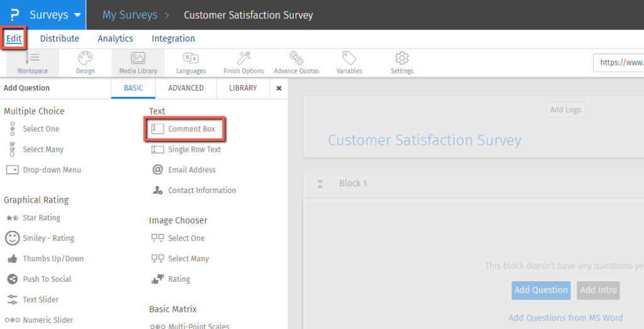Image resolution: width=644 pixels, height=329 pixels.
Task: Open the Settings gear
Action: point(402,62)
